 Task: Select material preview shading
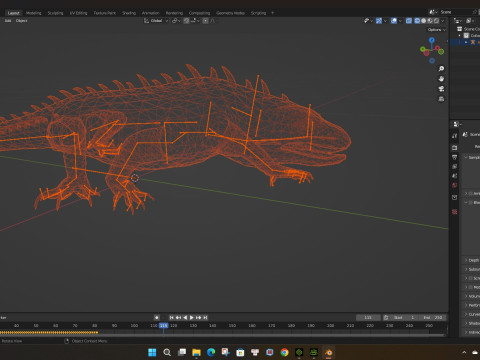(x=430, y=21)
